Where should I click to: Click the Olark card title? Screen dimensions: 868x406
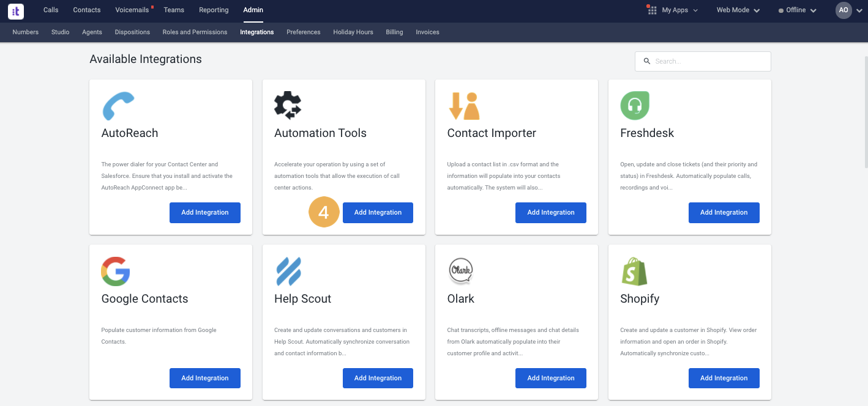pyautogui.click(x=461, y=299)
